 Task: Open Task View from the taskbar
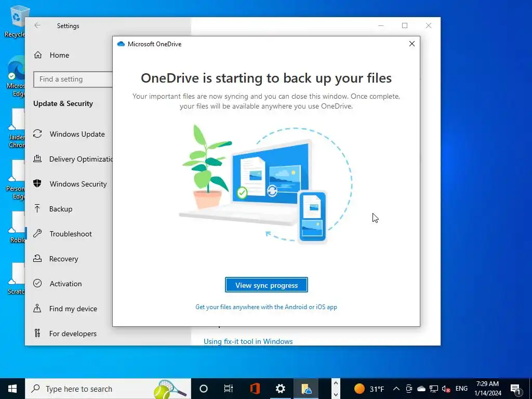tap(229, 389)
